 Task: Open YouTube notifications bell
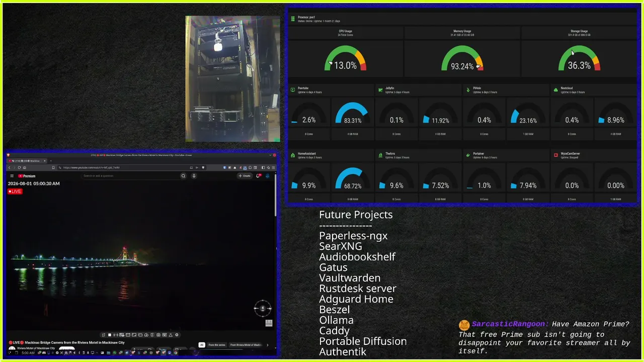(x=259, y=176)
